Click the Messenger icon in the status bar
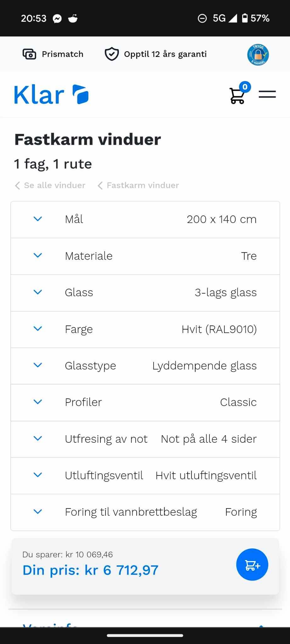The height and width of the screenshot is (644, 290). [56, 18]
